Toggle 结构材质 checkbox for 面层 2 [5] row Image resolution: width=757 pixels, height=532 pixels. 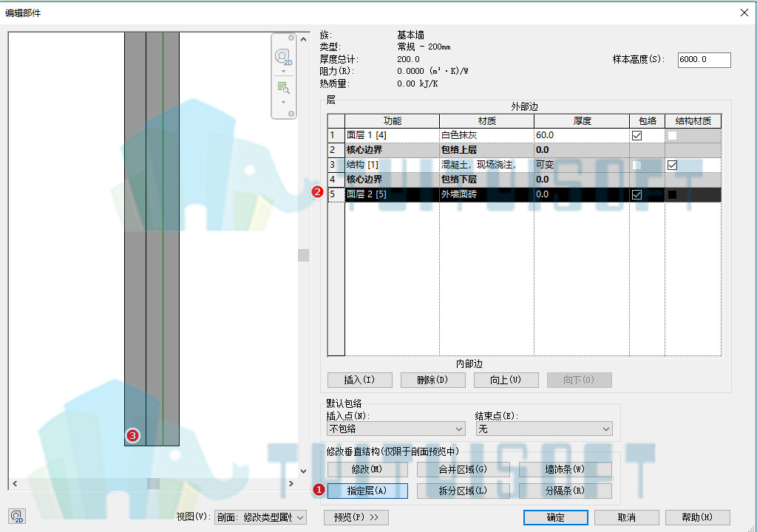coord(672,194)
